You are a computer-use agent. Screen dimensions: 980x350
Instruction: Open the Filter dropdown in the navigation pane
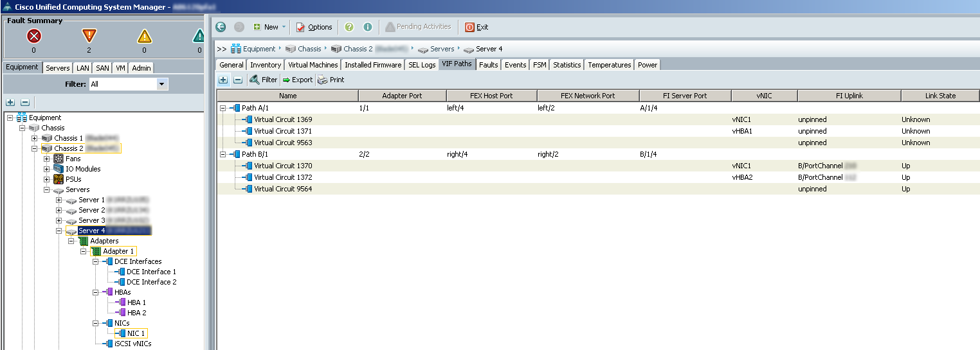click(162, 84)
